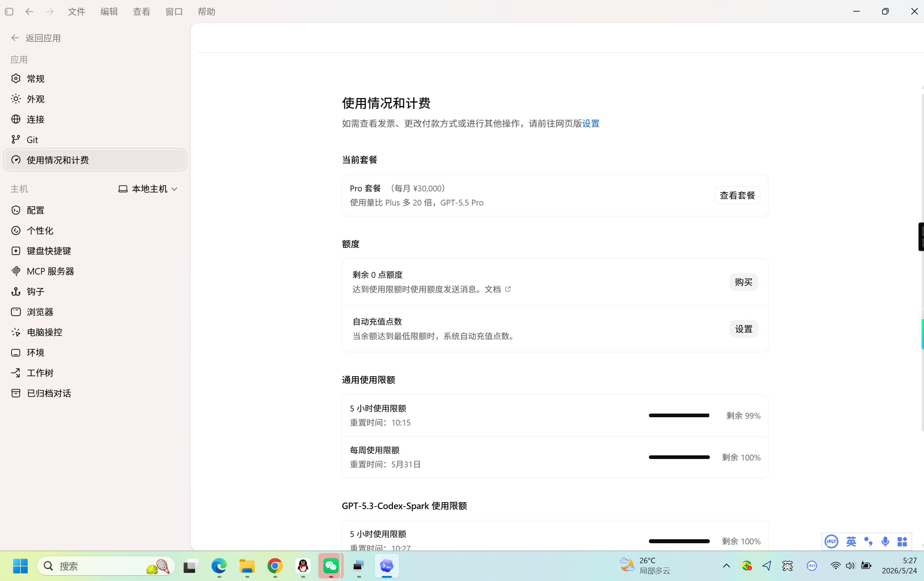Select 键盘快捷键 in the sidebar
The image size is (924, 581).
coord(95,251)
